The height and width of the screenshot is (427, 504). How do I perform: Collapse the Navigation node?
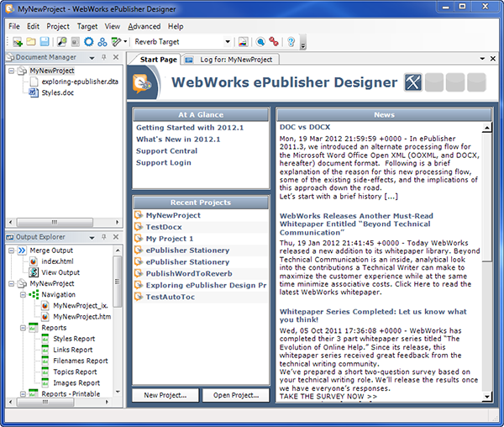point(24,294)
